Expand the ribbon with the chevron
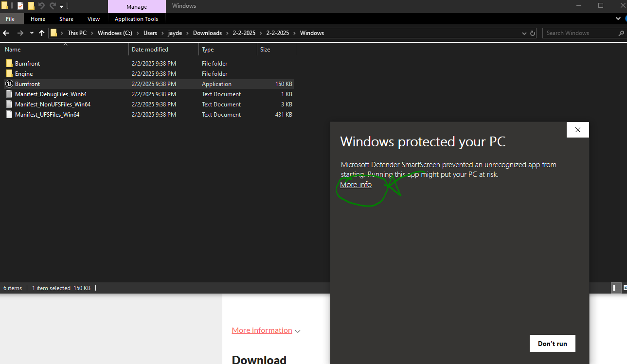Screen dimensions: 627x364 click(619, 19)
